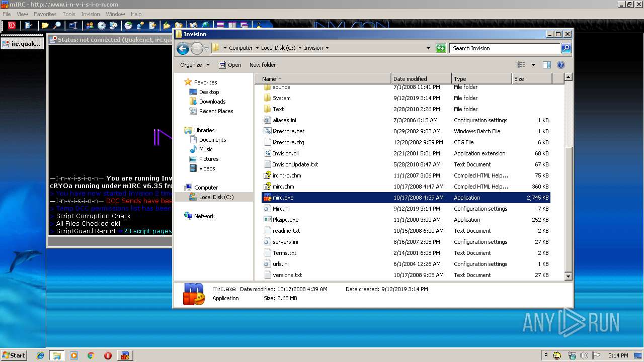
Task: Click the Start button
Action: pos(14,355)
